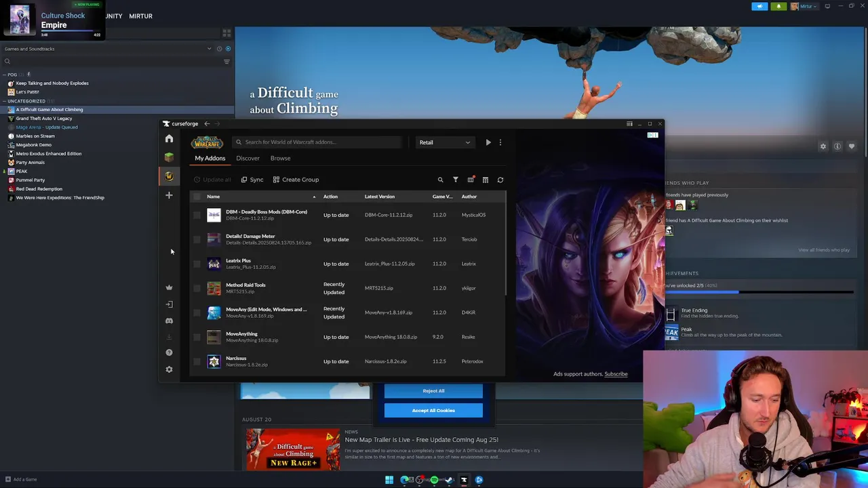Search installed addons via magnifier icon
The image size is (868, 488).
[440, 180]
